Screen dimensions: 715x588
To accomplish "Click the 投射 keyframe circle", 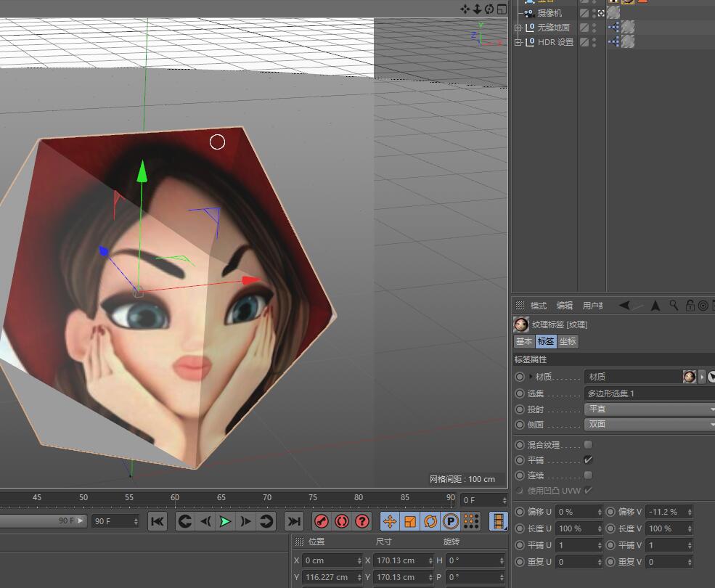I will coord(520,409).
